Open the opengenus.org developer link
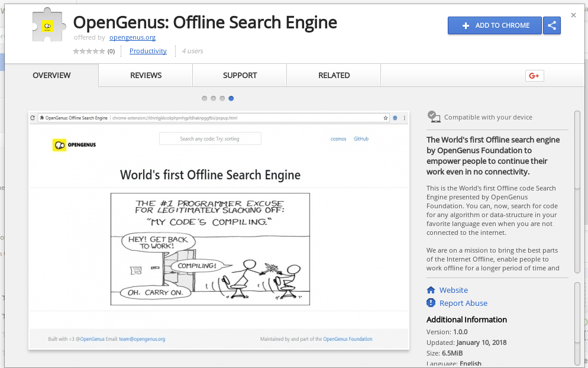Screen dimensions: 588x368 tap(133, 37)
